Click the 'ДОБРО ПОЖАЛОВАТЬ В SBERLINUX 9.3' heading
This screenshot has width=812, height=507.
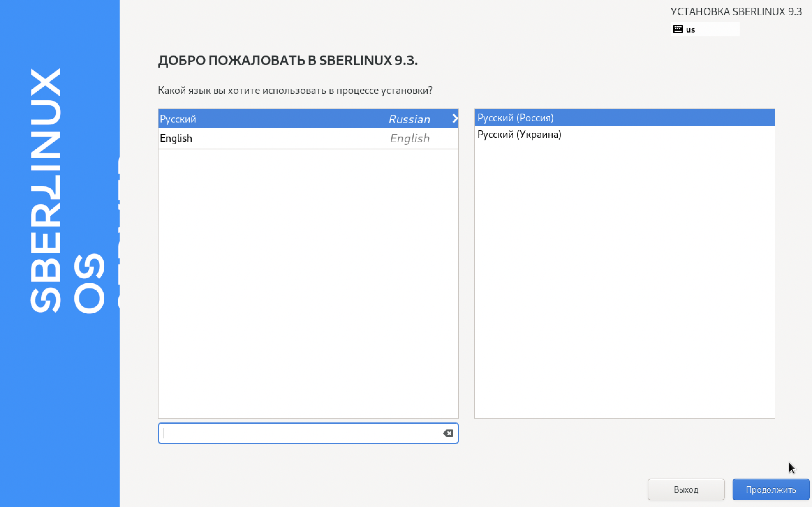point(288,60)
